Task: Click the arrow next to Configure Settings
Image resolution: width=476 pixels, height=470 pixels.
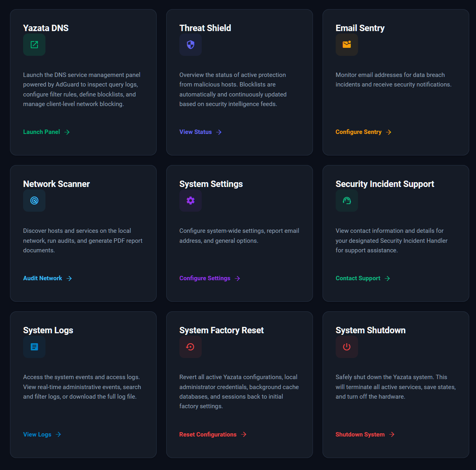Action: (237, 278)
